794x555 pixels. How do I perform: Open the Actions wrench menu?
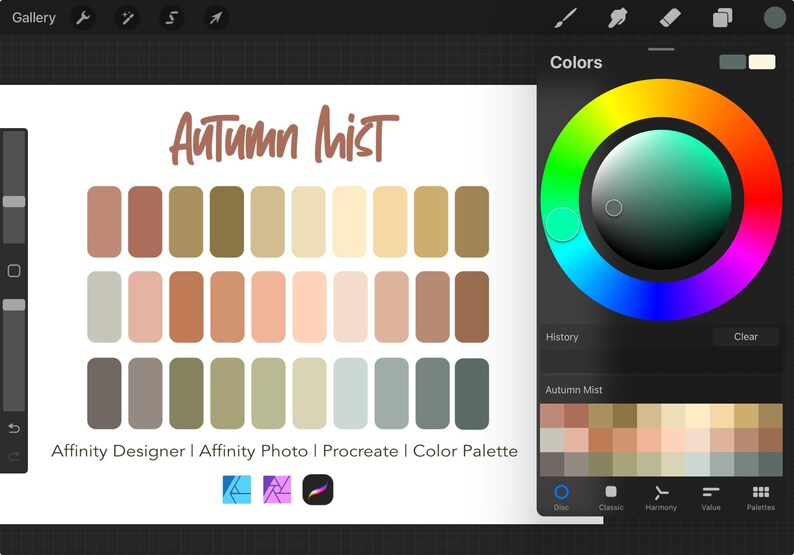point(83,18)
